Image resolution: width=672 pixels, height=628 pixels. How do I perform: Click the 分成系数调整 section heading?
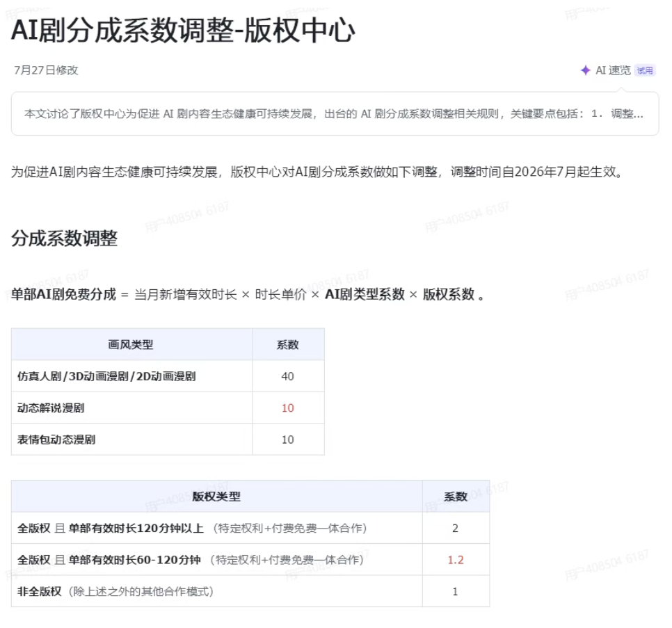pos(64,238)
